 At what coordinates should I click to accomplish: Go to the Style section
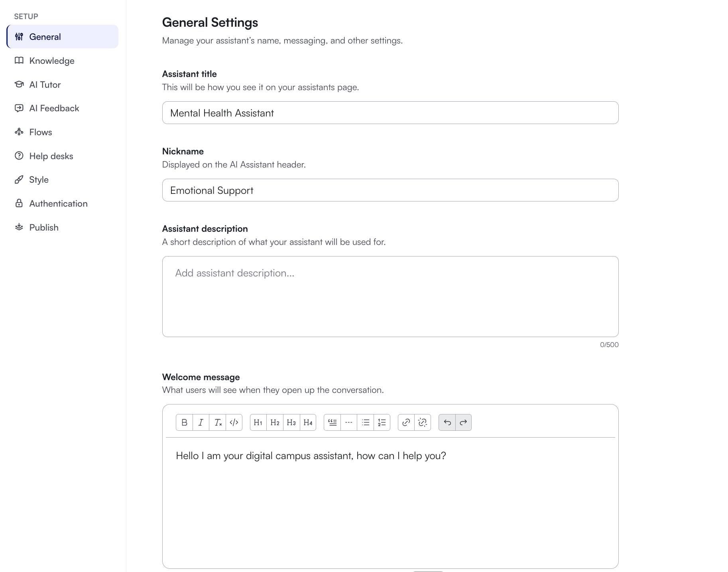coord(63,179)
